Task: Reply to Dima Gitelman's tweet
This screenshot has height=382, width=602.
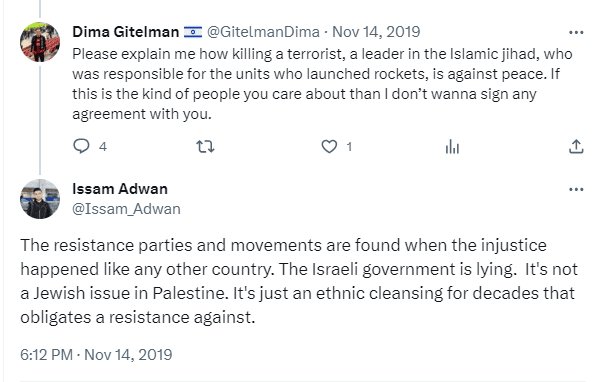Action: (81, 146)
